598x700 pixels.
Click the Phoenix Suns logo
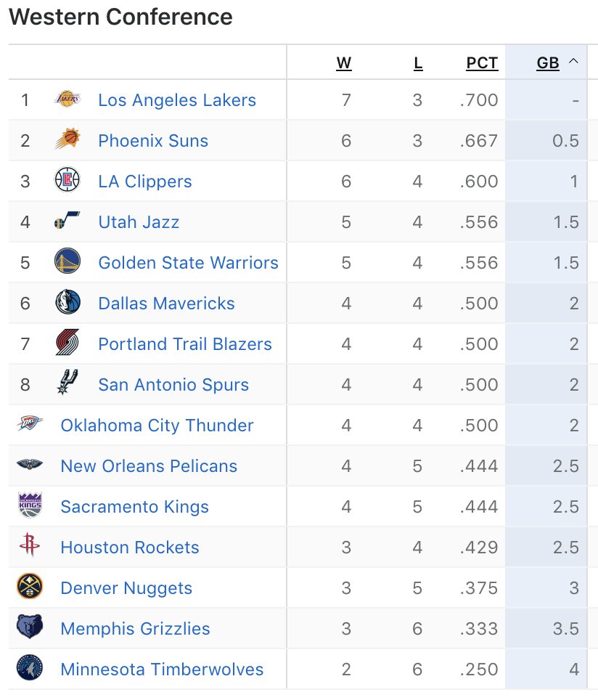pos(67,139)
